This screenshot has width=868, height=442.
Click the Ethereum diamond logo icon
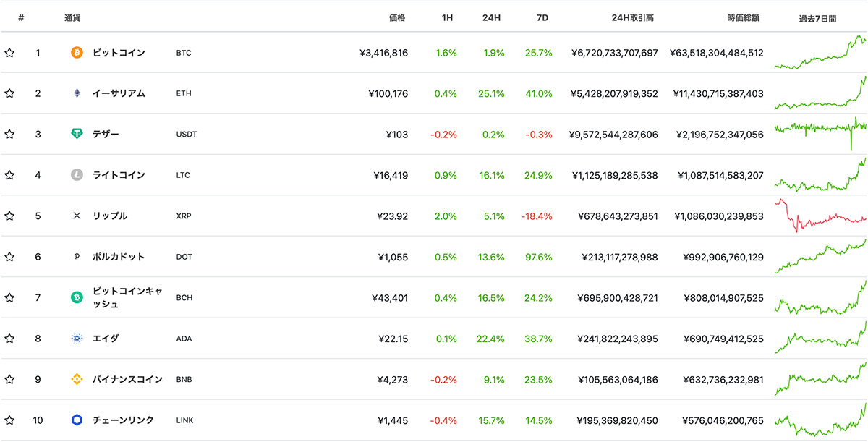click(77, 93)
